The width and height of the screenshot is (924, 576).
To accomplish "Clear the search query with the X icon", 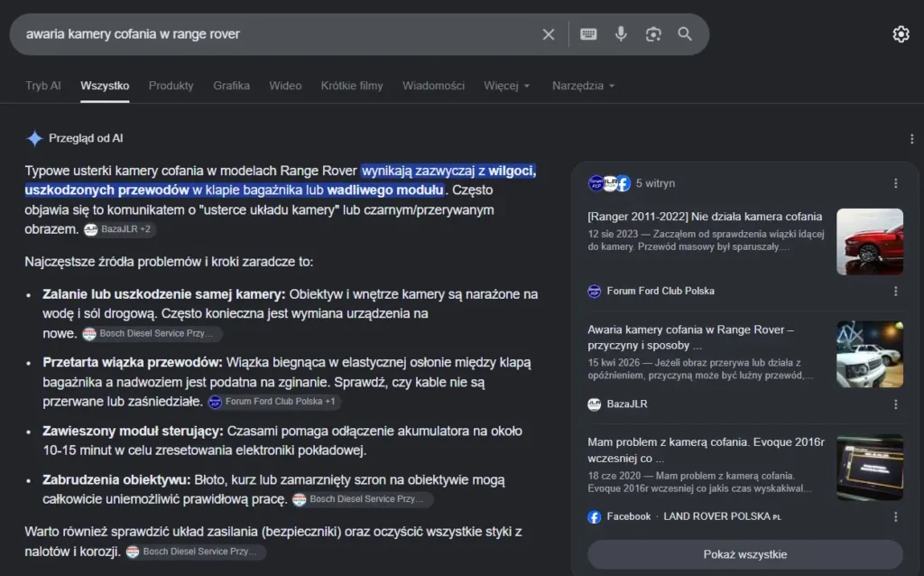I will point(548,34).
